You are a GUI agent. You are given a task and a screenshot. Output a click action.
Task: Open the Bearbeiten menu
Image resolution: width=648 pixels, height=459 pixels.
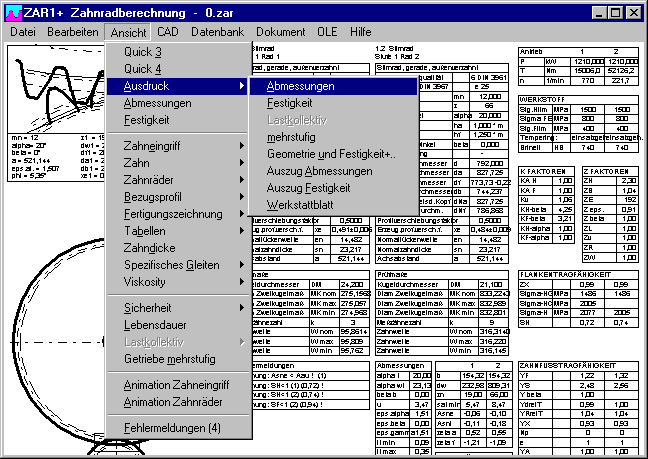coord(70,32)
